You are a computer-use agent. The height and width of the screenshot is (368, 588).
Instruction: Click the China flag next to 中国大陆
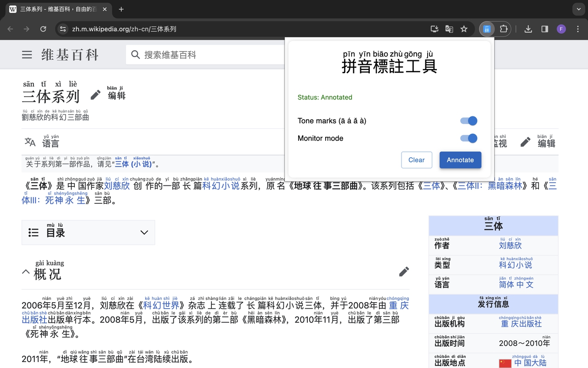coord(505,363)
